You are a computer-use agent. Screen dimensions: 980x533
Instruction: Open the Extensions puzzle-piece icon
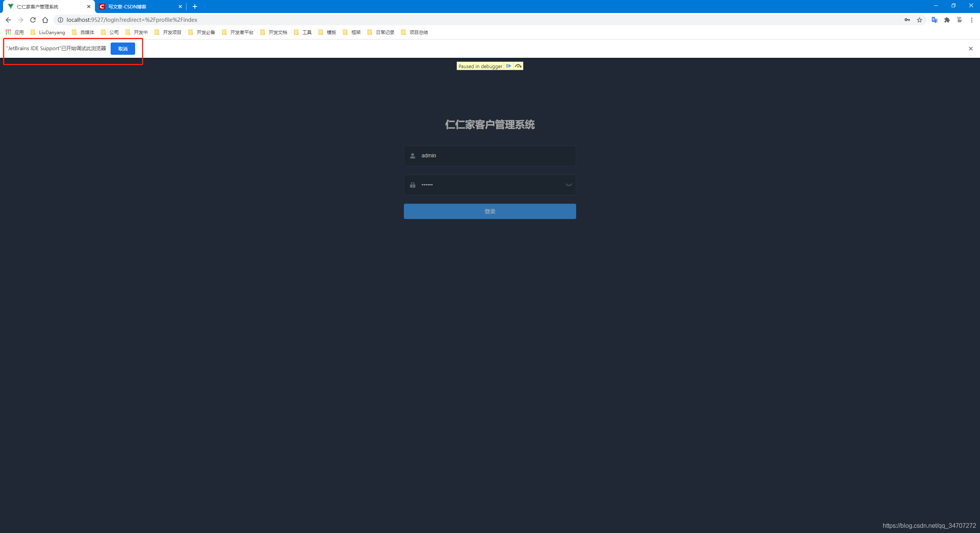tap(946, 20)
